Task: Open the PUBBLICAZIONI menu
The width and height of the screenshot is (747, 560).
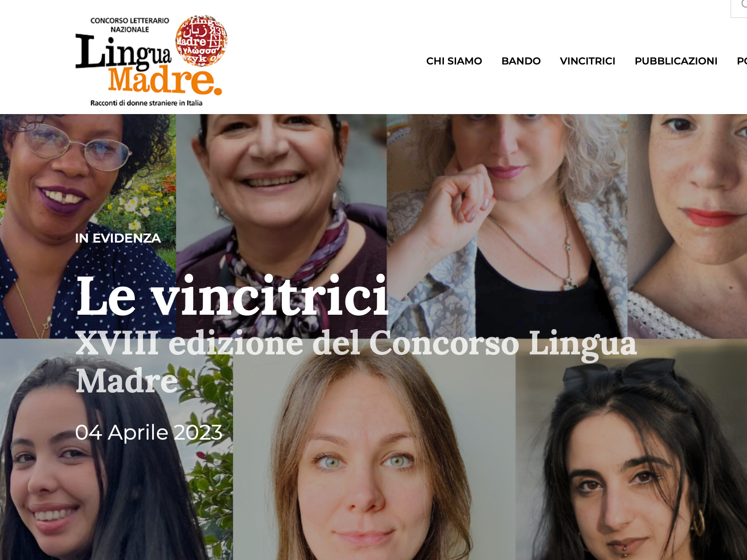Action: [676, 61]
